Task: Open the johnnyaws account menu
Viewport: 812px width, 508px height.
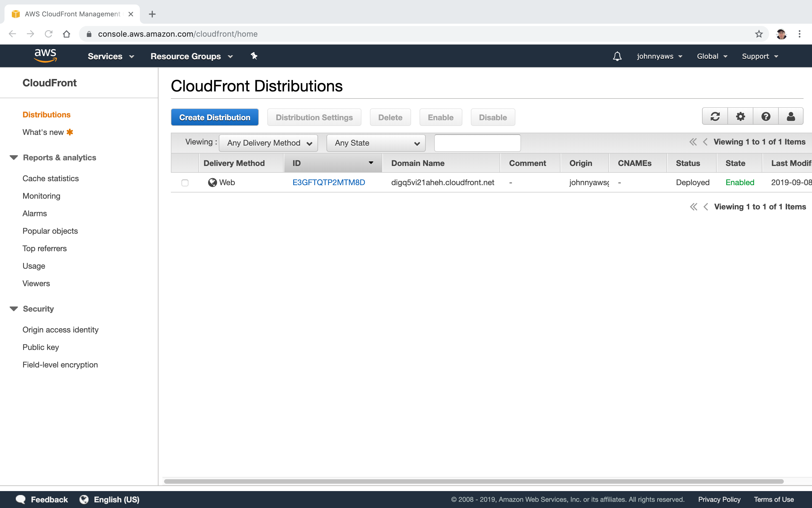Action: 660,56
